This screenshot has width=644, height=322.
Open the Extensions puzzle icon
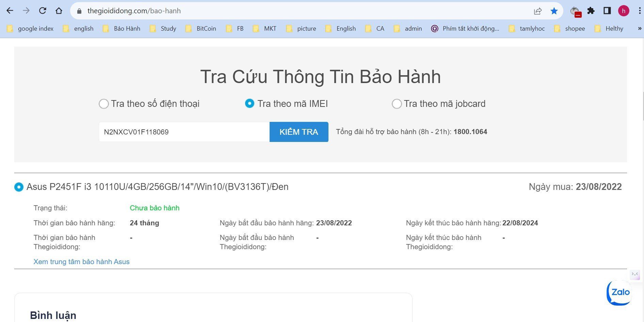point(591,11)
